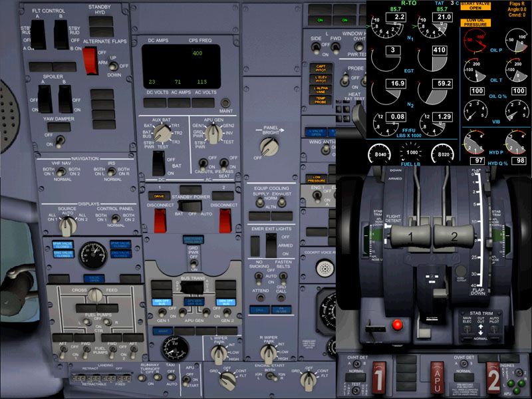Image resolution: width=532 pixels, height=399 pixels.
Task: Toggle the GEN 1 switch
Action: [162, 313]
